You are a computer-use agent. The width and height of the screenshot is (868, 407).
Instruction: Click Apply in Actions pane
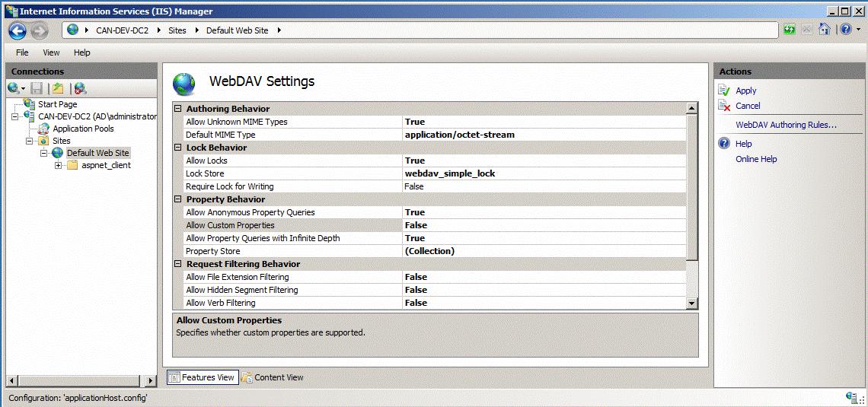click(745, 91)
